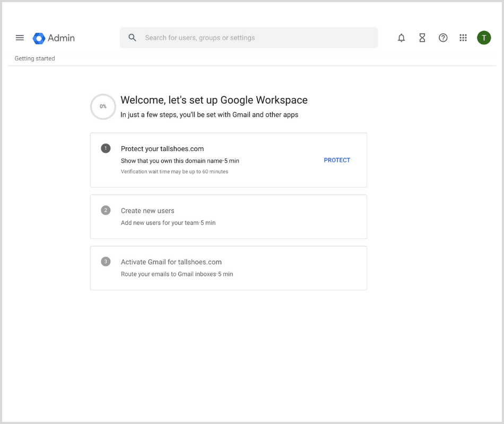This screenshot has width=504, height=424.
Task: Click the step 3 number badge
Action: pyautogui.click(x=106, y=261)
